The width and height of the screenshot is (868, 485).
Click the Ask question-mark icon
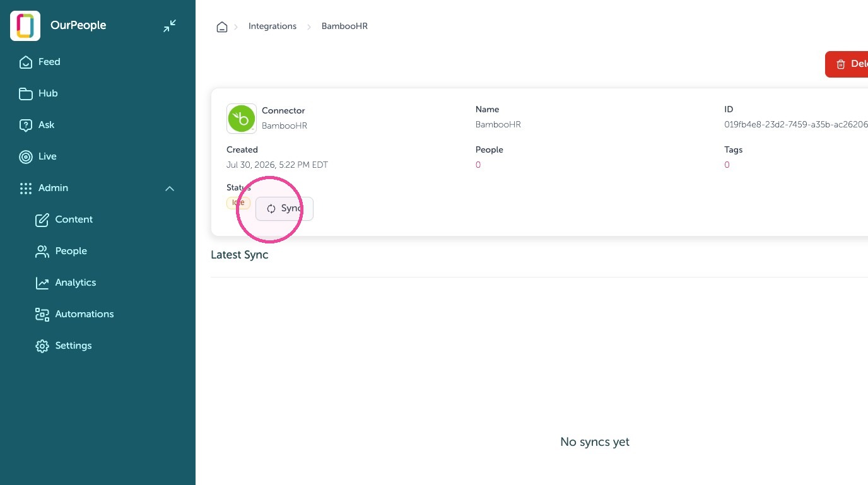pyautogui.click(x=26, y=126)
